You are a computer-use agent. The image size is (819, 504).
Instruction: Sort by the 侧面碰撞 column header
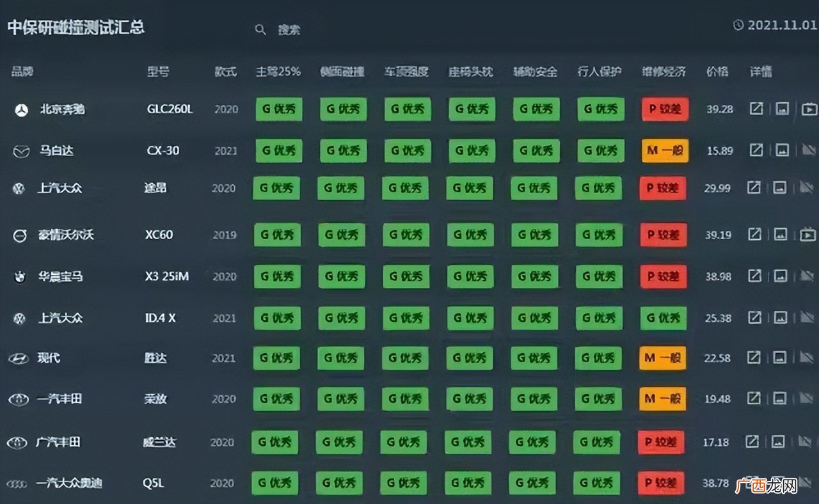pos(342,72)
